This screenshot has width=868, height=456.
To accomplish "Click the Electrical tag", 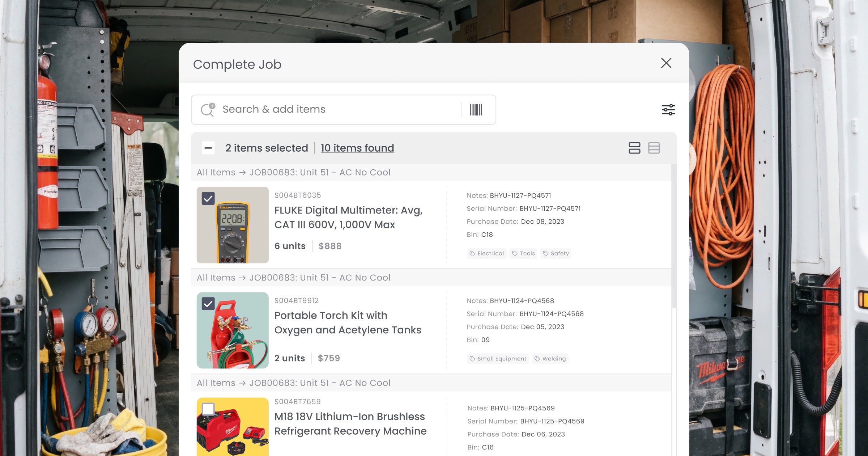I will coord(487,253).
